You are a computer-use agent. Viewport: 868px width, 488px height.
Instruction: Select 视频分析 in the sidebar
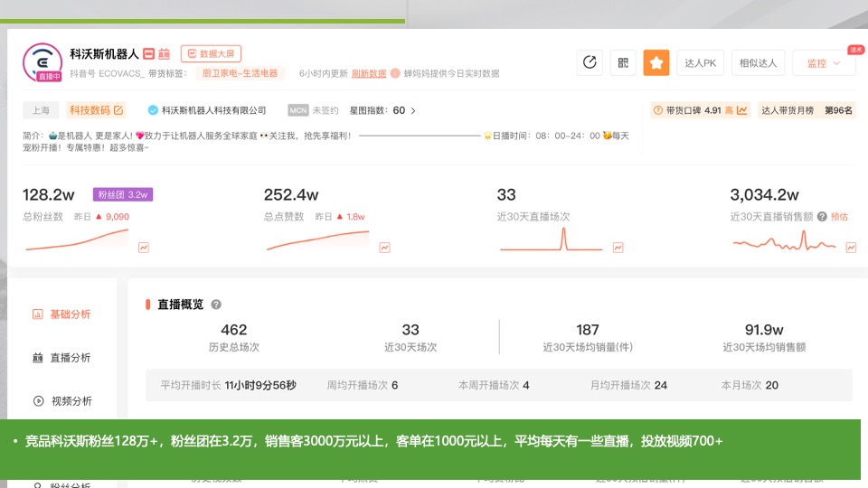pyautogui.click(x=62, y=400)
